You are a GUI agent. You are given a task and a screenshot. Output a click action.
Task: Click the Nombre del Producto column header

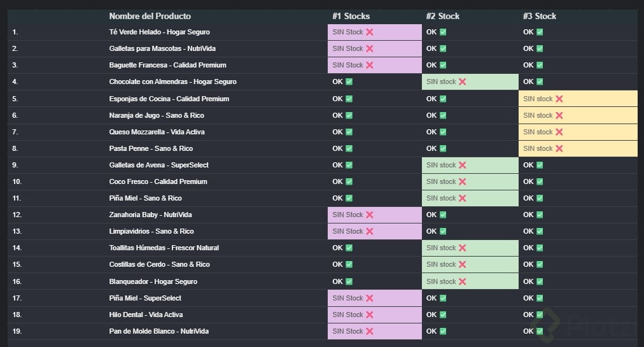pyautogui.click(x=150, y=16)
